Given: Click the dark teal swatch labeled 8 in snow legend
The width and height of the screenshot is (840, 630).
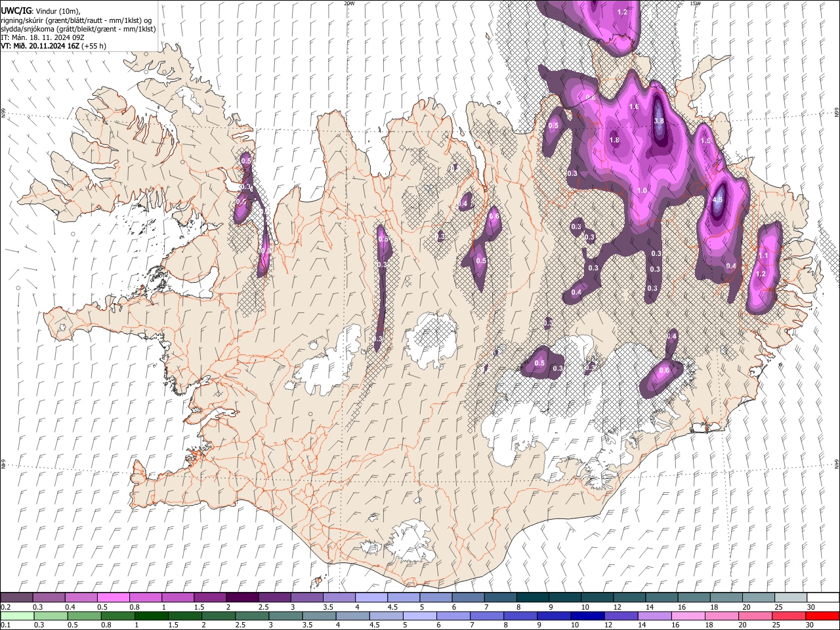Looking at the screenshot, I should coord(532,598).
